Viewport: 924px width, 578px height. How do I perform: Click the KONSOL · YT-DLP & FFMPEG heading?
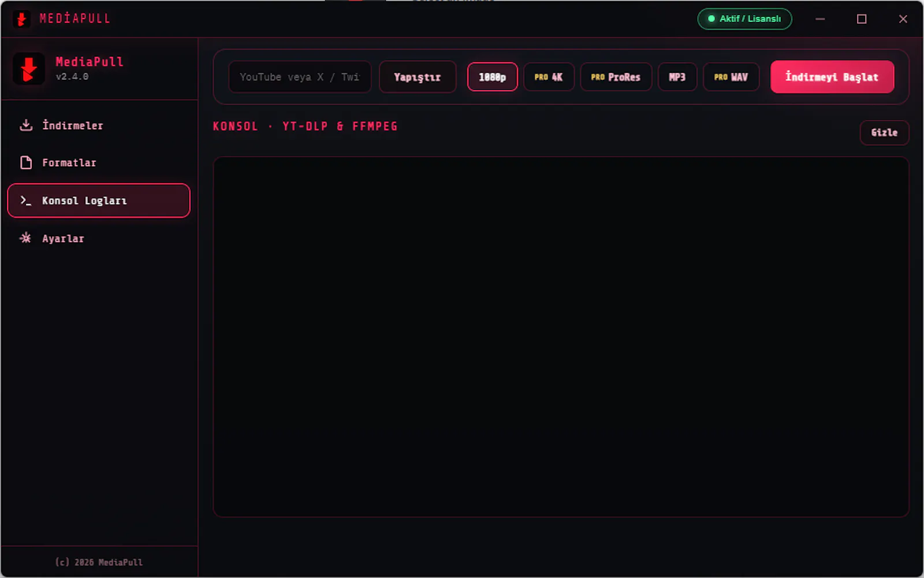click(305, 127)
